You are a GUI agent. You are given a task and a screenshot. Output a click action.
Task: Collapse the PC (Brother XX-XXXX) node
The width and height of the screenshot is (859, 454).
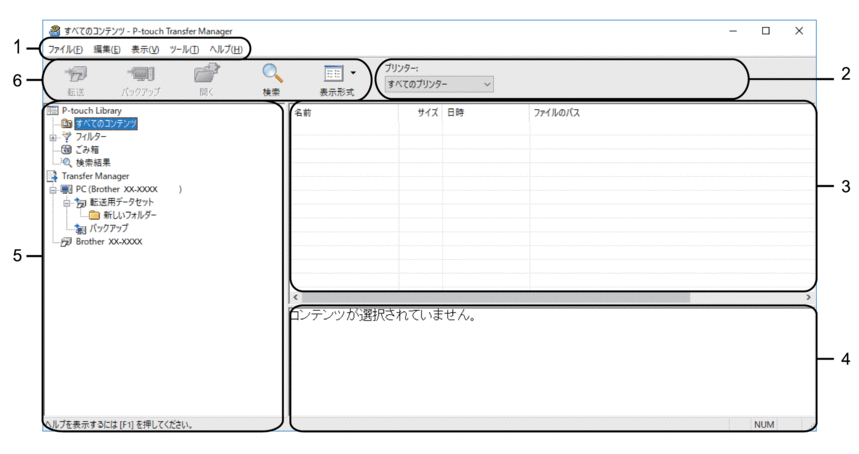click(x=53, y=190)
